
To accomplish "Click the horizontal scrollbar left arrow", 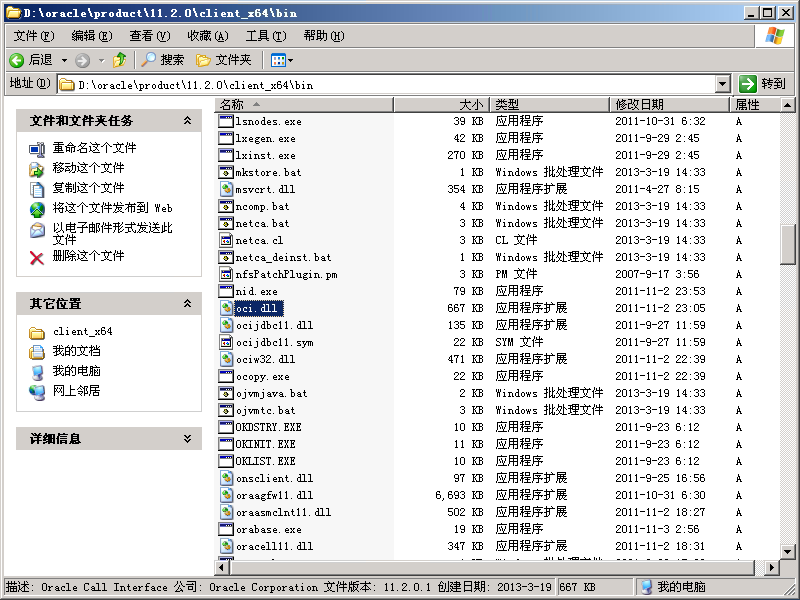I will (x=221, y=567).
